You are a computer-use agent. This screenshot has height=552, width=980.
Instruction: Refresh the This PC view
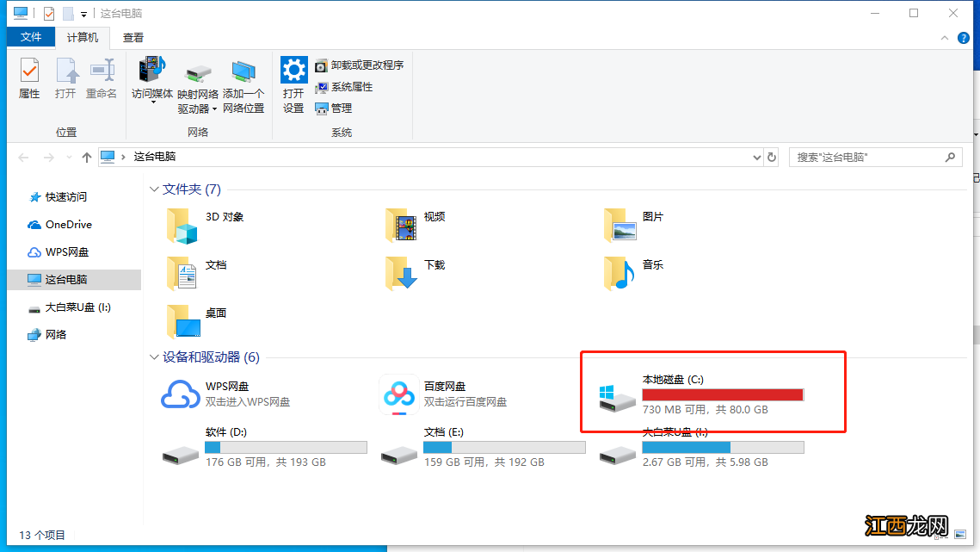(772, 157)
